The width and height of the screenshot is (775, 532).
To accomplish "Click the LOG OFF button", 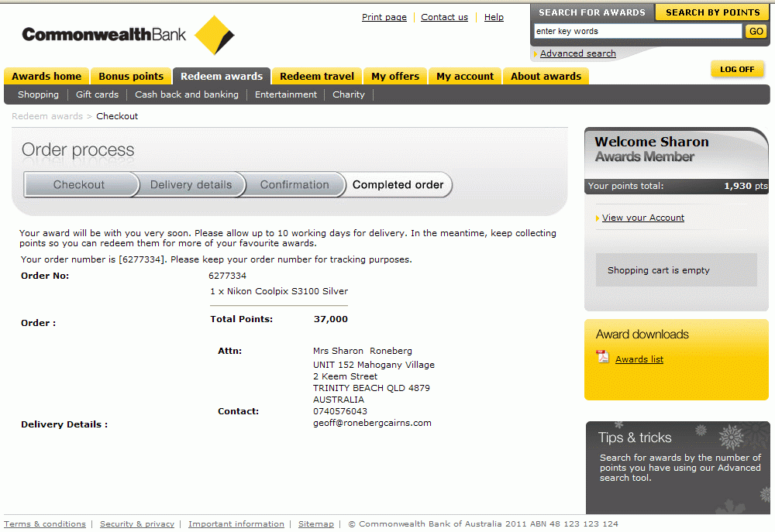I will click(x=737, y=69).
